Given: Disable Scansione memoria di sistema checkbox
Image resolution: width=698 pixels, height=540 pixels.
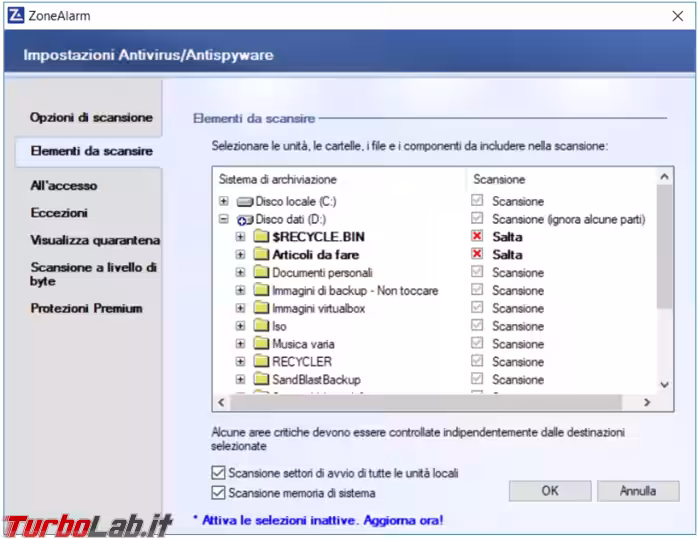Looking at the screenshot, I should (218, 492).
